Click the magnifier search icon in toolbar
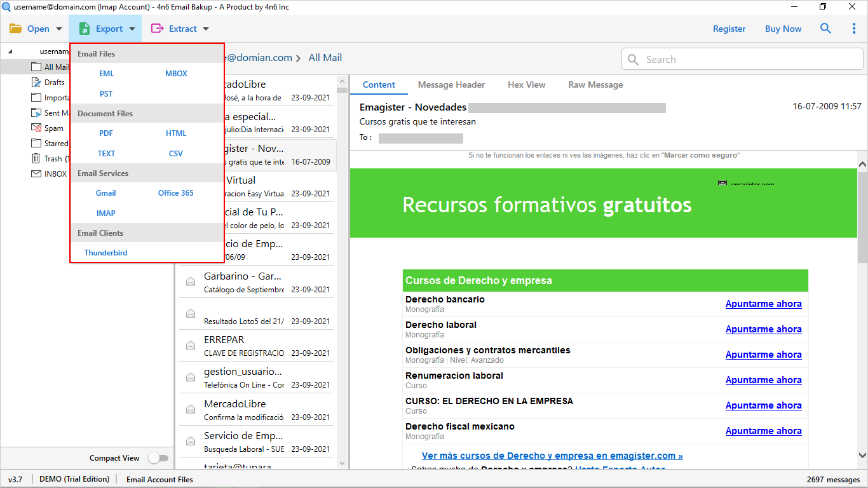The height and width of the screenshot is (488, 868). [825, 29]
